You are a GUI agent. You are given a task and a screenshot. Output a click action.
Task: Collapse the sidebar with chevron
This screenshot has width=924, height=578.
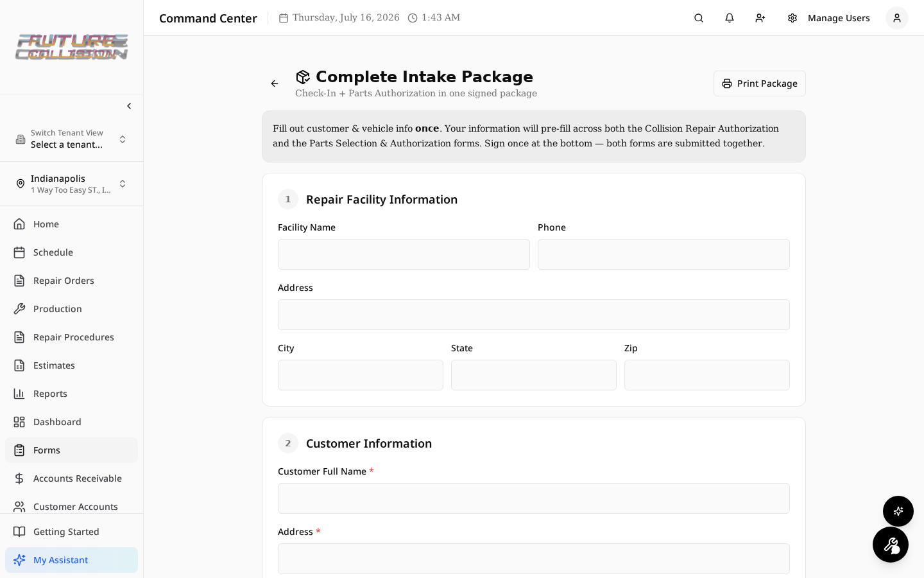point(129,106)
